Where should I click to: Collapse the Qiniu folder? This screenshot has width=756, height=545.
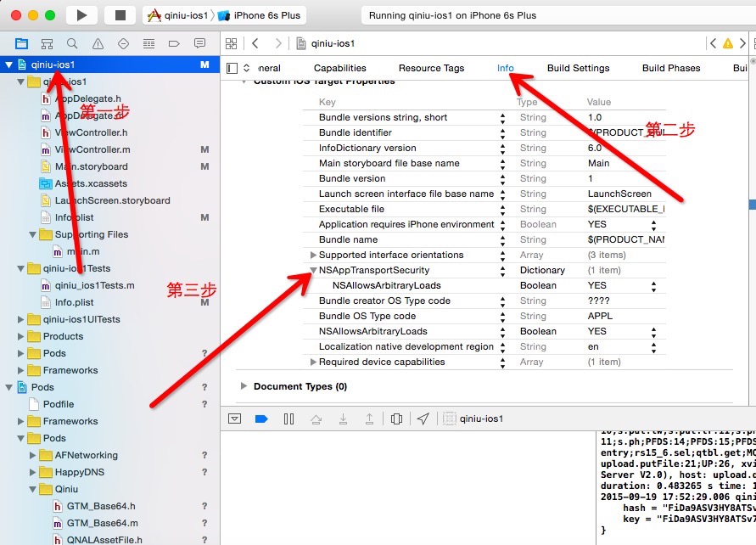(x=32, y=489)
